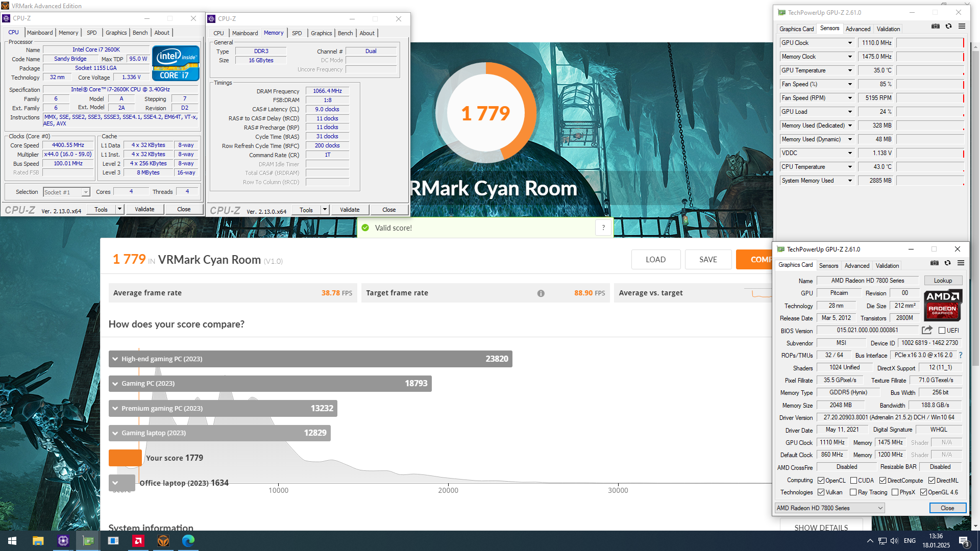Click LOAD button in VRMark results
980x551 pixels.
[655, 260]
